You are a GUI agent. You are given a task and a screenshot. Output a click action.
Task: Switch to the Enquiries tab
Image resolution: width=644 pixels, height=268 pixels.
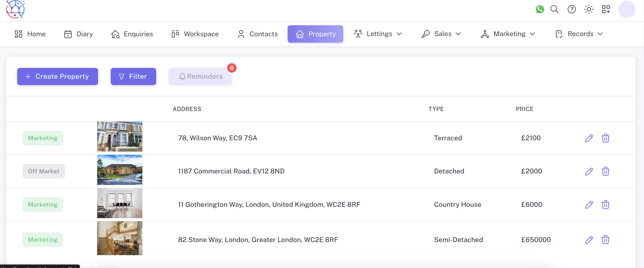[132, 34]
